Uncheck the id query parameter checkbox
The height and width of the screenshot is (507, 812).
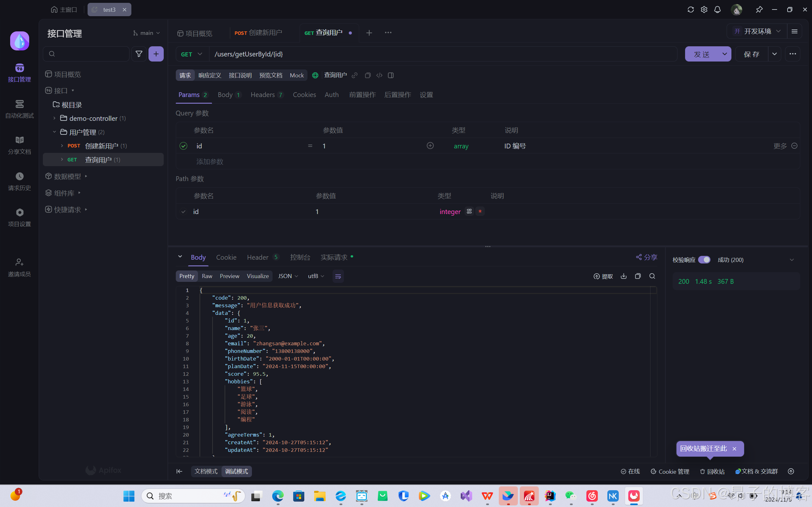183,146
